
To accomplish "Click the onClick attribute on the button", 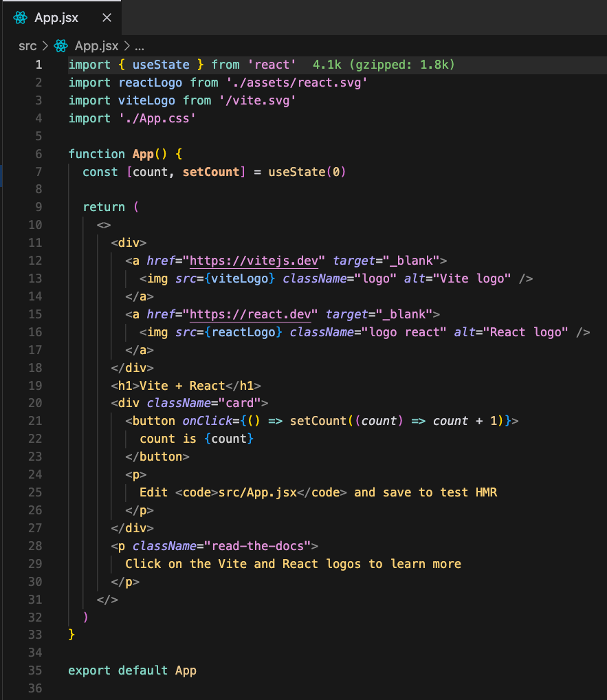I will [x=208, y=421].
